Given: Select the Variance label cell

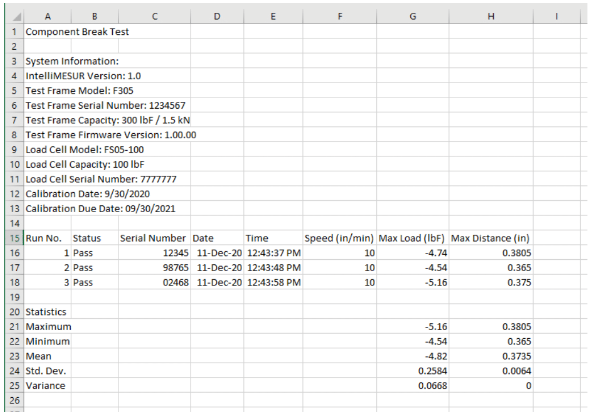Looking at the screenshot, I should [47, 386].
